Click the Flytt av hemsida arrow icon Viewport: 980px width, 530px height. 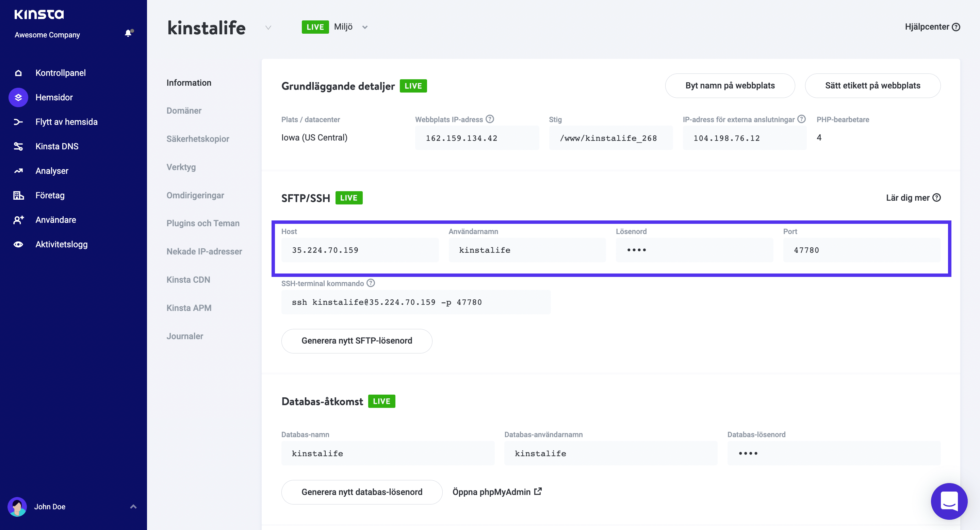[x=18, y=122]
